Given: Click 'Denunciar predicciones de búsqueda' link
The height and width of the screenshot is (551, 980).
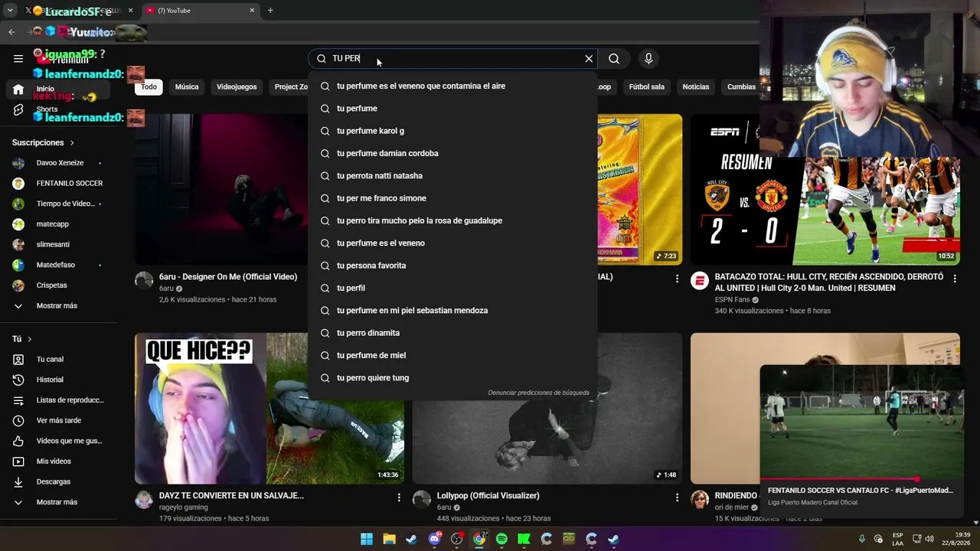Looking at the screenshot, I should (x=539, y=393).
